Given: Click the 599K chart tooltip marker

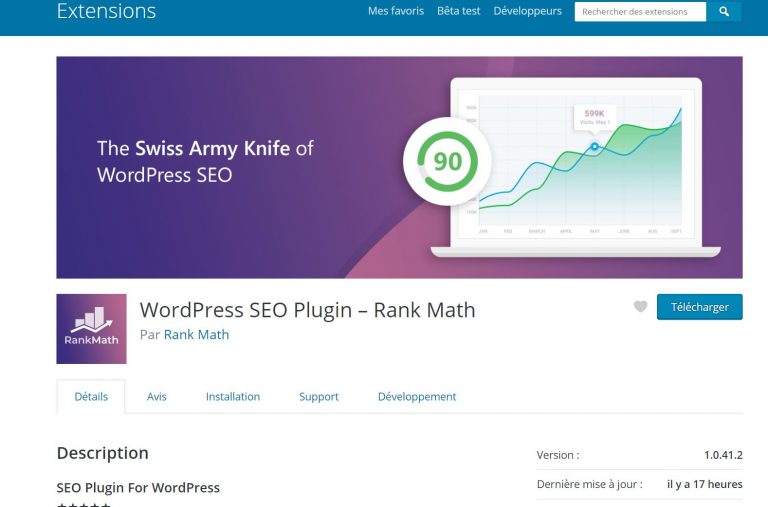Looking at the screenshot, I should pyautogui.click(x=595, y=117).
